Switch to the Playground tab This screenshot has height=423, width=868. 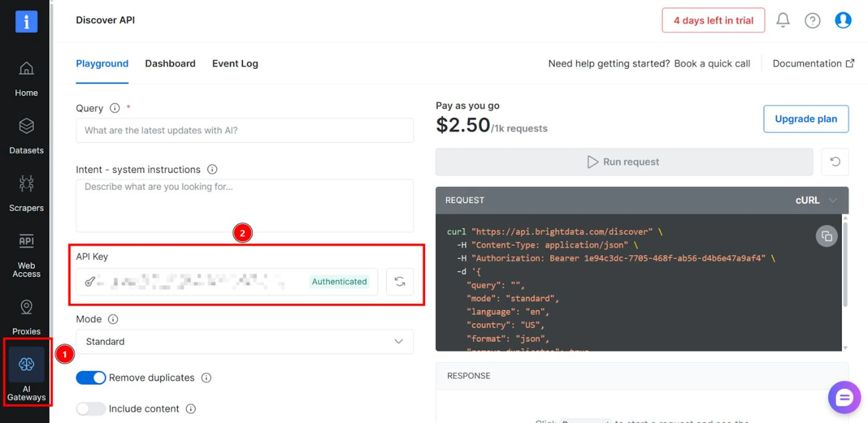[x=102, y=63]
